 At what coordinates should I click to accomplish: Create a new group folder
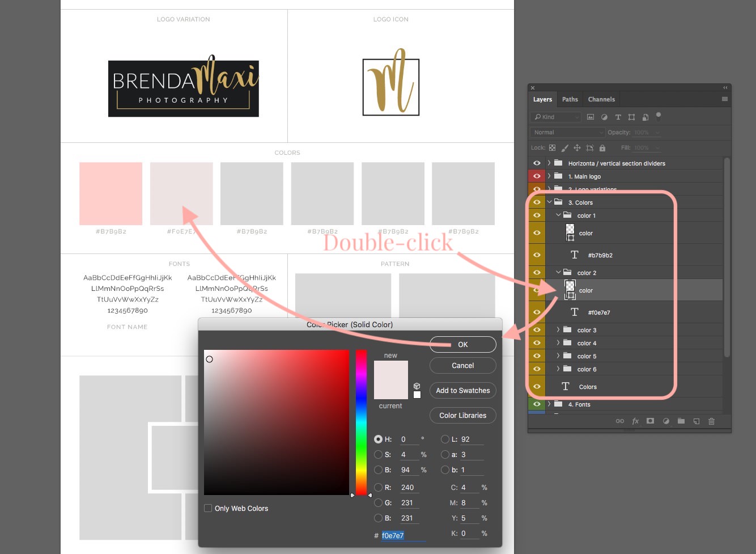[681, 421]
